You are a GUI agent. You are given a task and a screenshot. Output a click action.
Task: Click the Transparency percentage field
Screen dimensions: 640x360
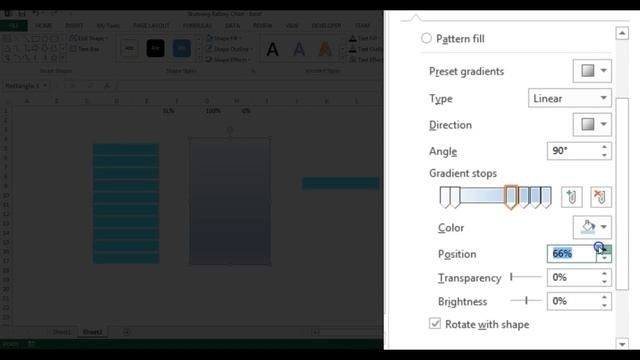pyautogui.click(x=572, y=278)
